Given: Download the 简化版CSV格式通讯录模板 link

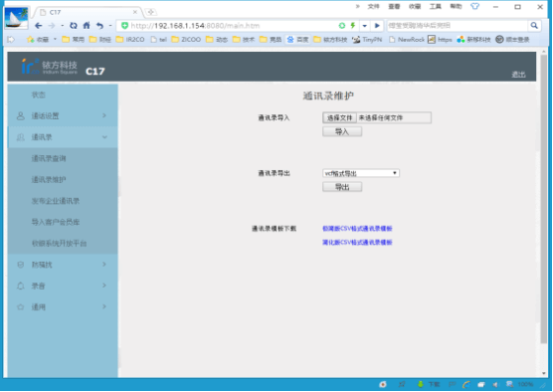Looking at the screenshot, I should click(357, 243).
